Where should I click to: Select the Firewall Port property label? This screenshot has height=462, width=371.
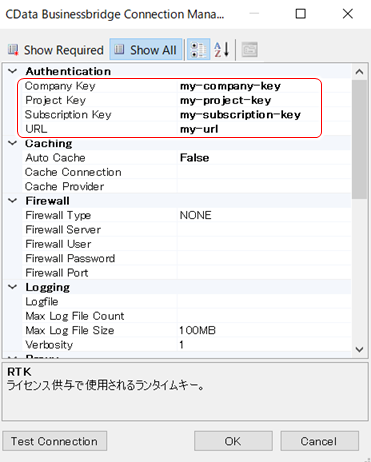point(57,273)
